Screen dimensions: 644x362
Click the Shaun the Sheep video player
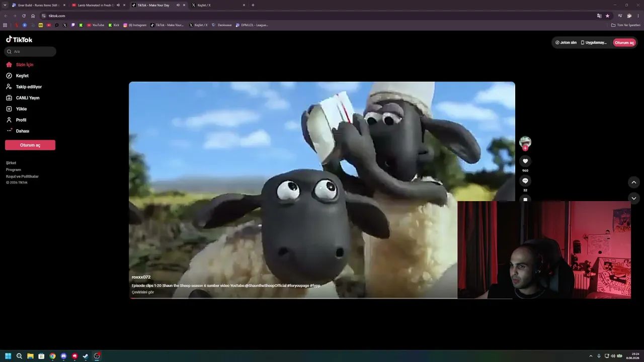pyautogui.click(x=322, y=190)
